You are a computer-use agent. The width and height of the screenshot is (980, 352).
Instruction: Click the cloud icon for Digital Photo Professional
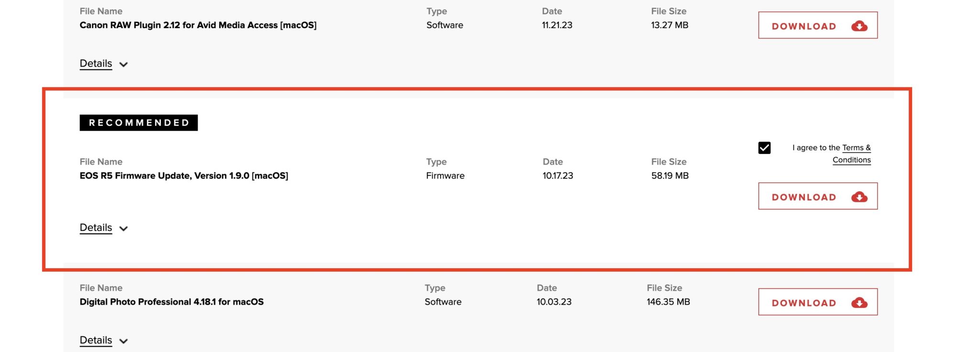pyautogui.click(x=859, y=302)
